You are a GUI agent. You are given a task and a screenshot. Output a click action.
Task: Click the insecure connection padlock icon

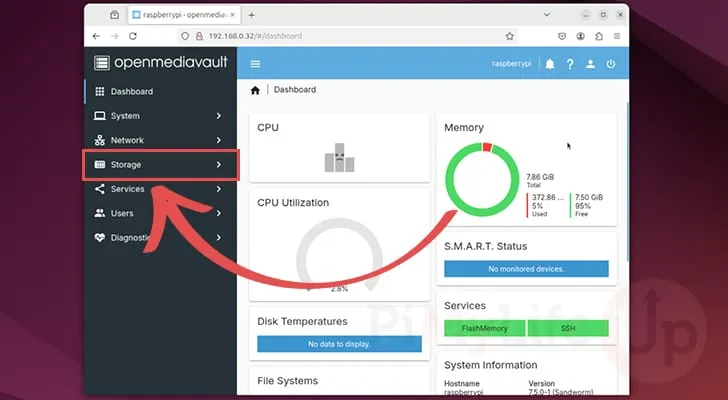coord(199,36)
